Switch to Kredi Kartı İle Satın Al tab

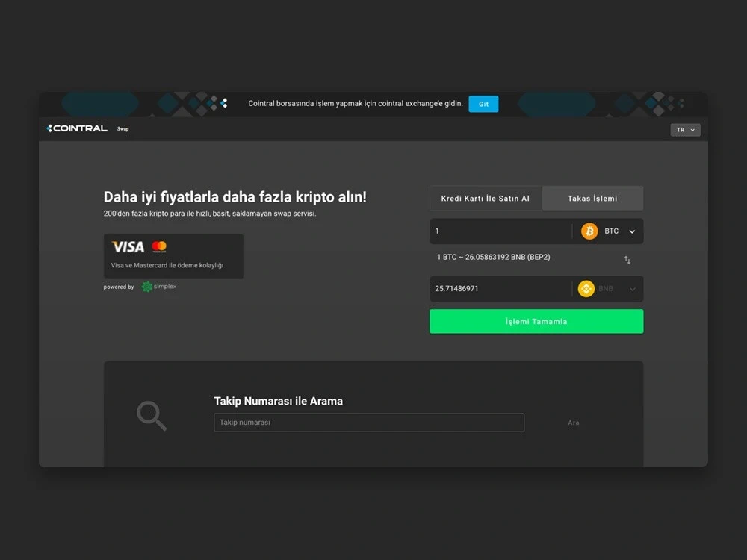click(486, 199)
